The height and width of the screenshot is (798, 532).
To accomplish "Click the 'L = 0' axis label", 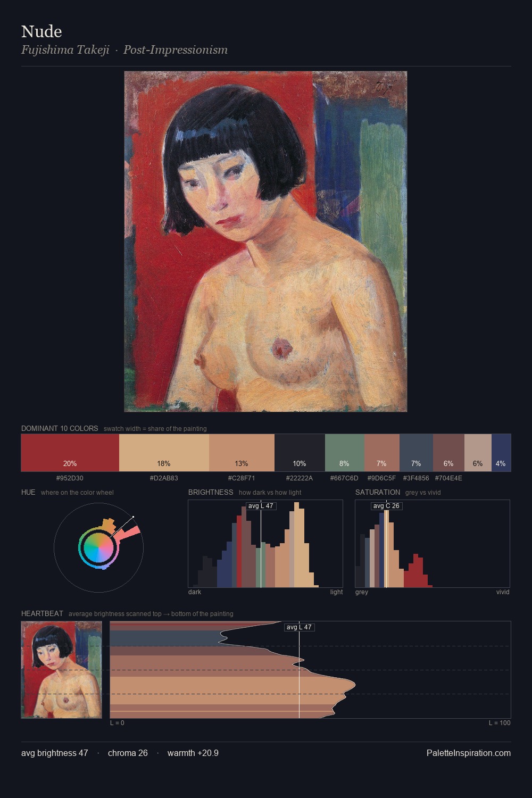I will coord(117,723).
